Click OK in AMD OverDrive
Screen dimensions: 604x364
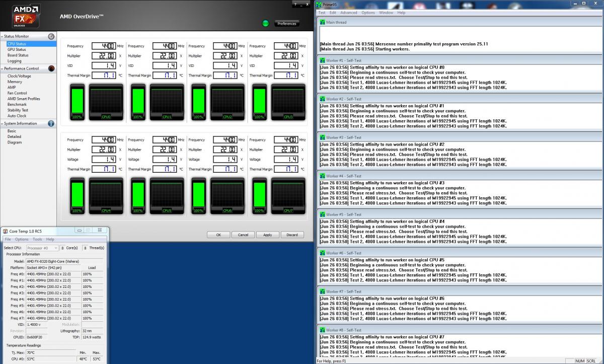click(218, 235)
